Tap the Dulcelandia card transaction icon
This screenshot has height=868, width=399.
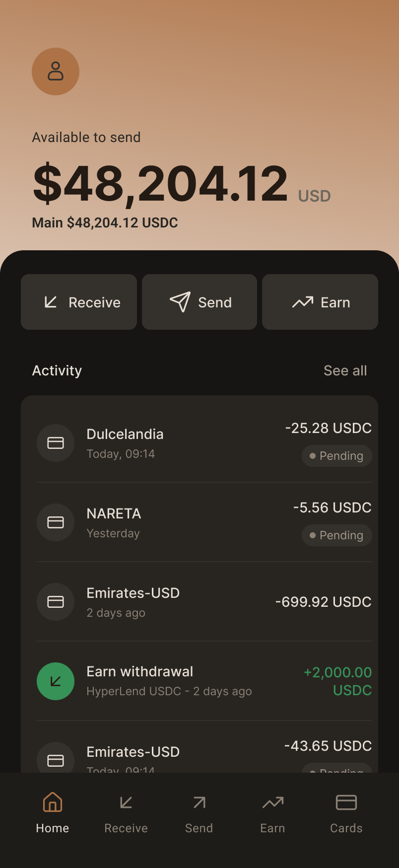click(56, 443)
